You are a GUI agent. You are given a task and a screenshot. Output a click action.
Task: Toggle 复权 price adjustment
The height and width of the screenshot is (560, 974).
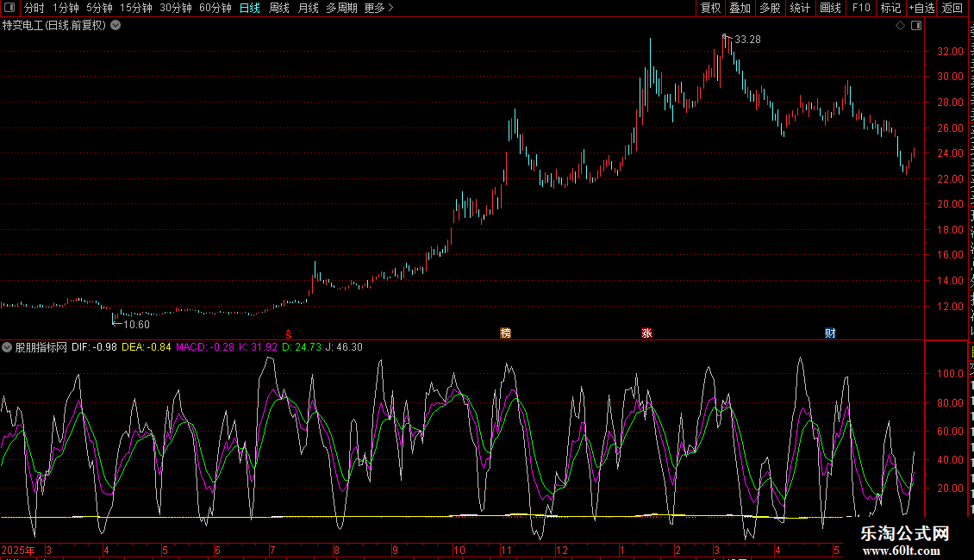710,8
